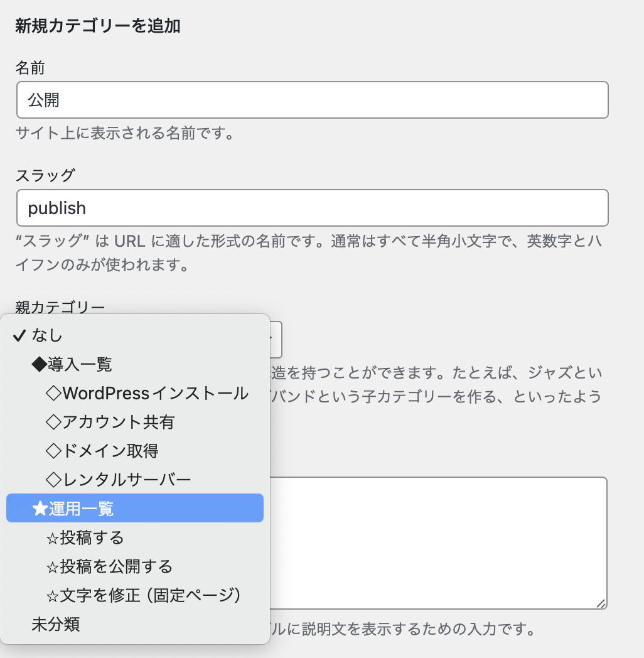
Task: Choose the ◇ドメイン取得 category option
Action: tap(102, 451)
